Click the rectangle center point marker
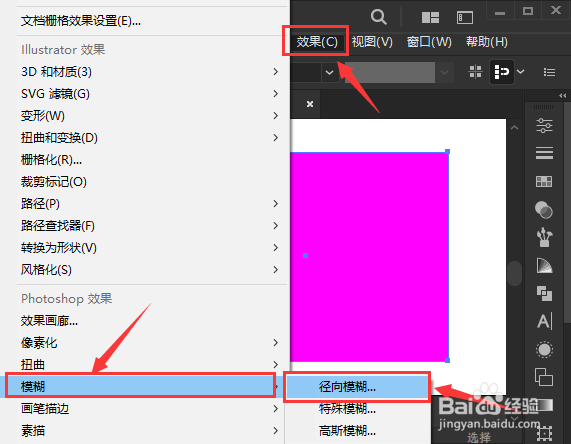Viewport: 571px width, 444px height. 306,256
